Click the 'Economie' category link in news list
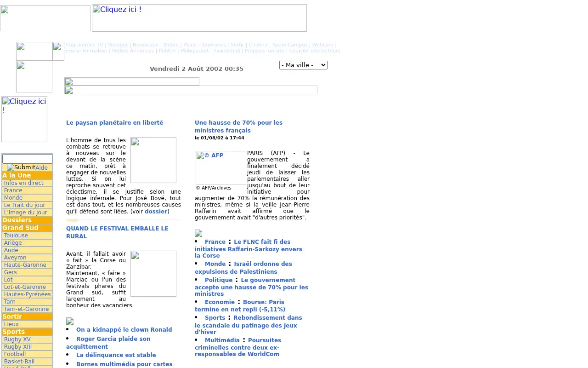The width and height of the screenshot is (588, 368). tap(220, 302)
